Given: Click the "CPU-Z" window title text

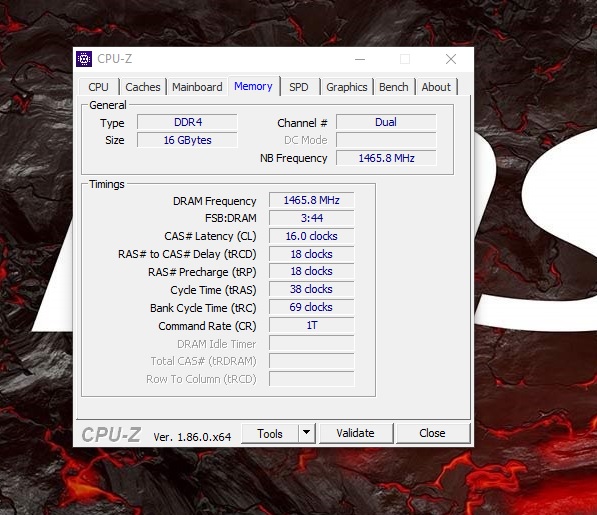Looking at the screenshot, I should [x=115, y=59].
